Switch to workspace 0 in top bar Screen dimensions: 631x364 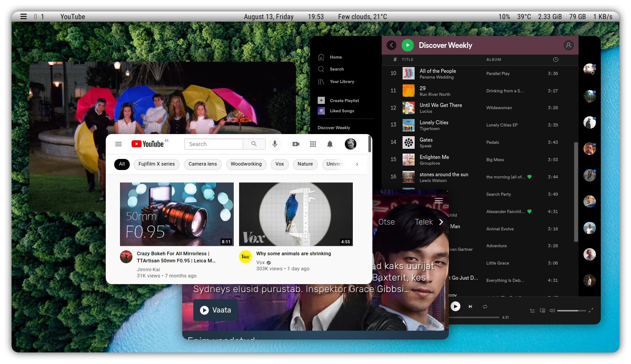(x=36, y=17)
